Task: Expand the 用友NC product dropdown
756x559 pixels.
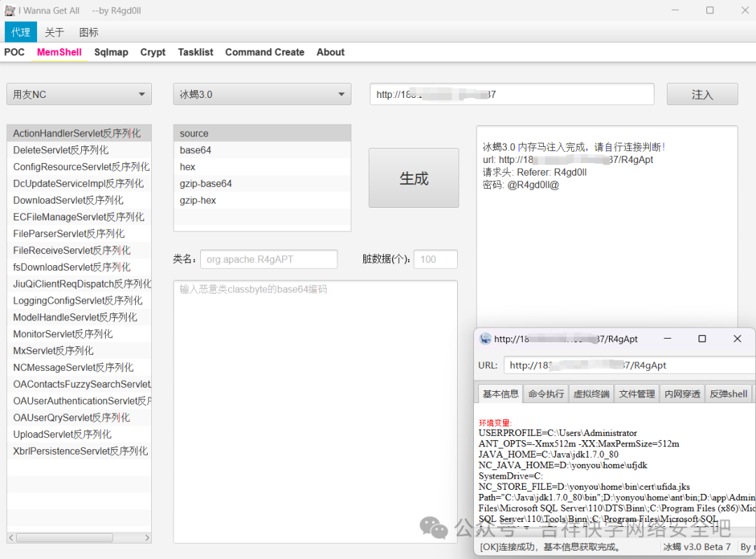Action: [x=79, y=94]
